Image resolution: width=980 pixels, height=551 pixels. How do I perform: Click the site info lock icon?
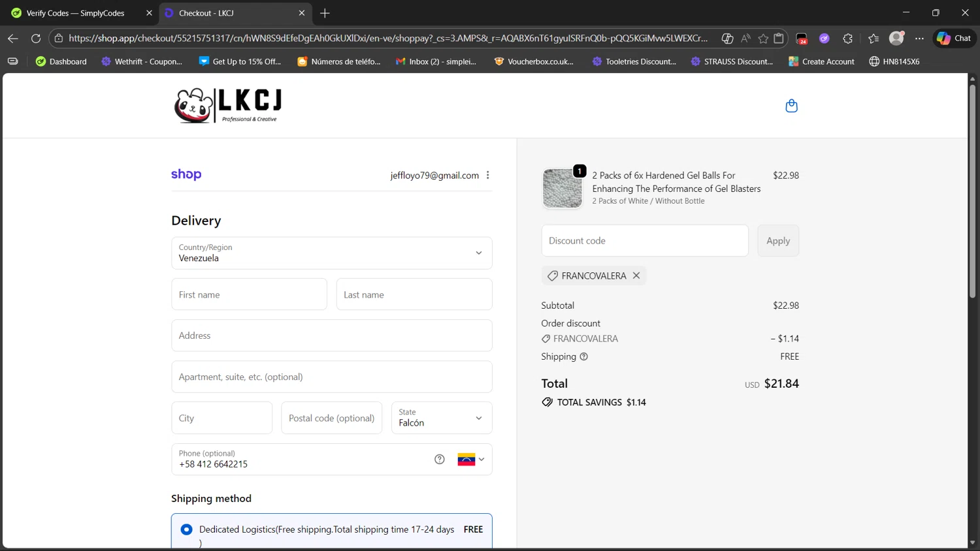coord(59,39)
